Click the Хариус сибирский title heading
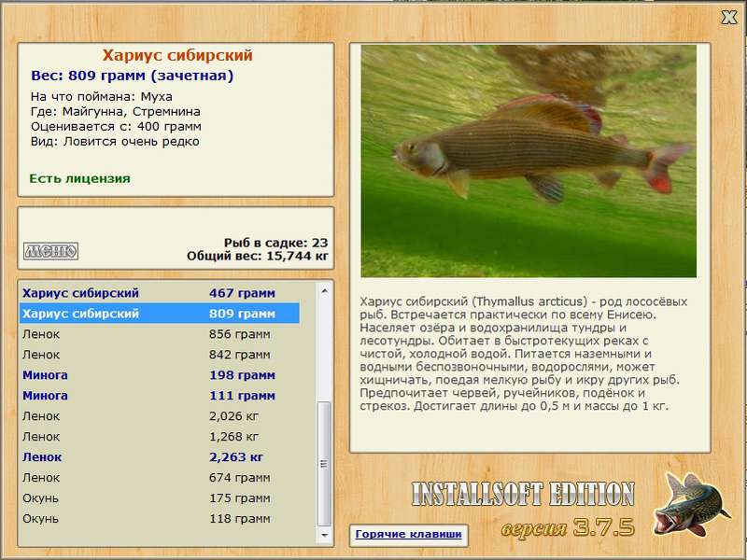The width and height of the screenshot is (747, 560). (177, 55)
